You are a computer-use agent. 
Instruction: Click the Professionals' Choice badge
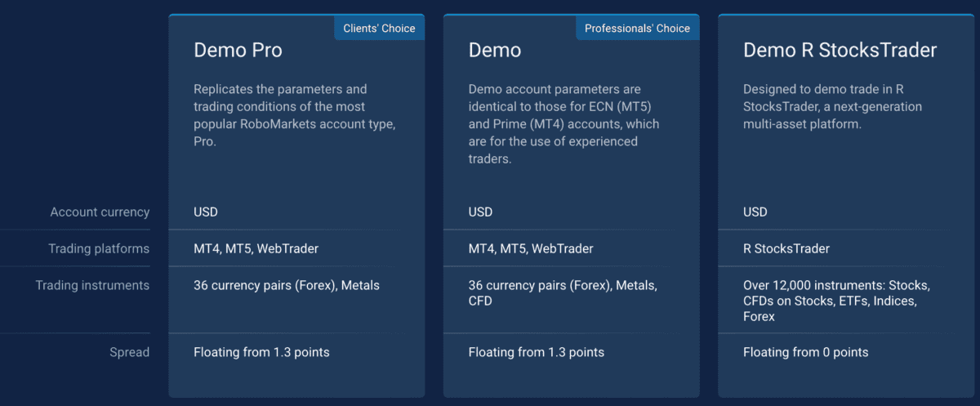tap(637, 28)
